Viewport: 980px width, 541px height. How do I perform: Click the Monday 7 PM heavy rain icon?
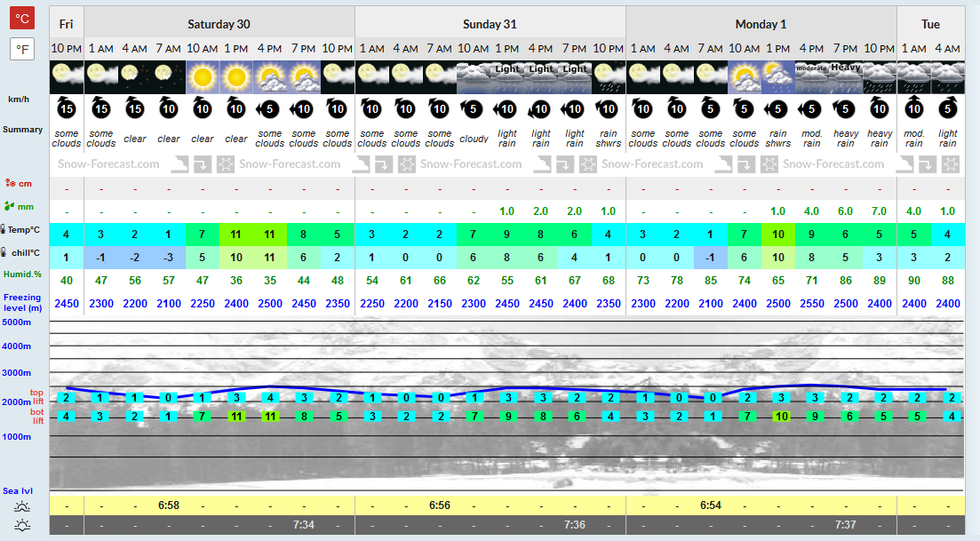click(x=846, y=77)
